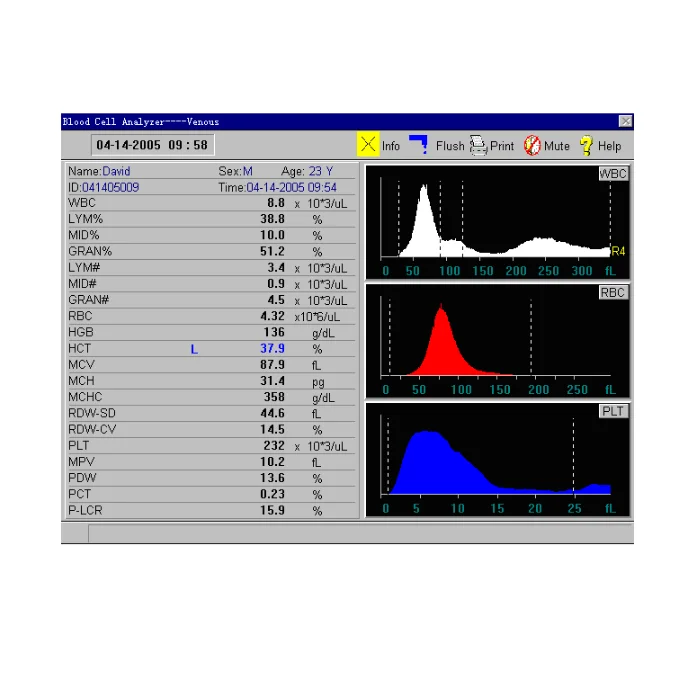The width and height of the screenshot is (696, 696).
Task: Click the P-LCR parameter name
Action: (x=85, y=510)
